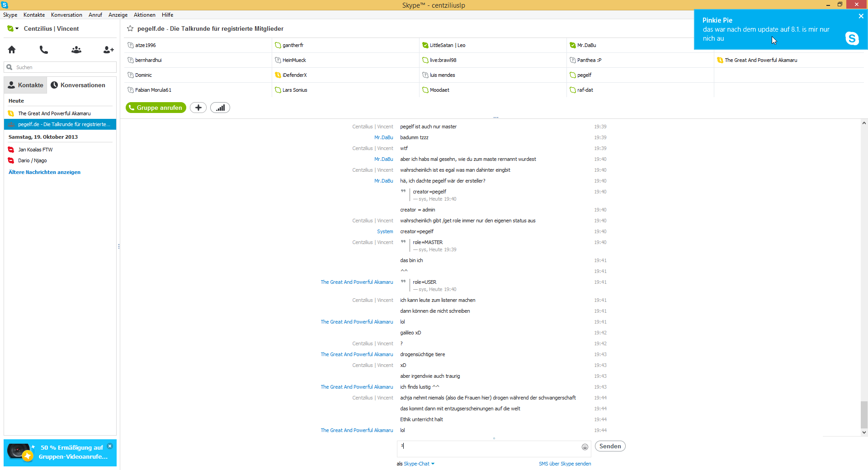Click the chat vertical scrollbar thumb
The width and height of the screenshot is (868, 470).
tap(863, 414)
